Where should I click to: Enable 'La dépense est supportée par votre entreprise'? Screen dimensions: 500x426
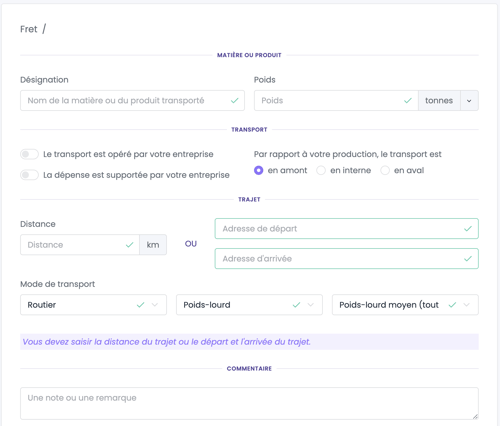(29, 175)
